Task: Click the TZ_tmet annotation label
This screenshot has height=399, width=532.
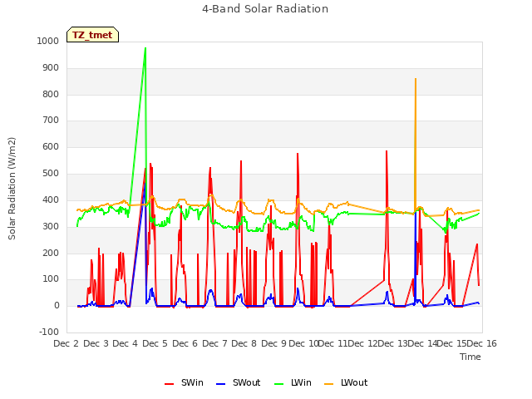Action: pos(92,35)
